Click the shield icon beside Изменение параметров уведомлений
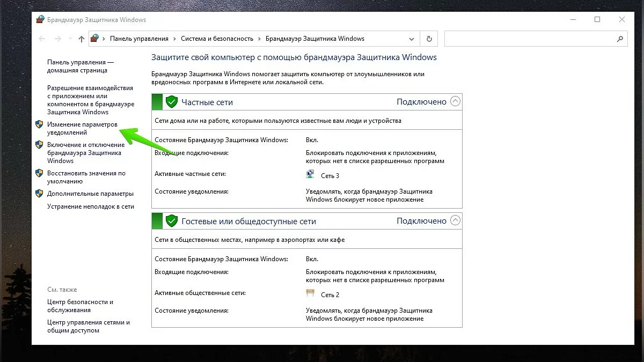This screenshot has height=362, width=644. point(39,124)
